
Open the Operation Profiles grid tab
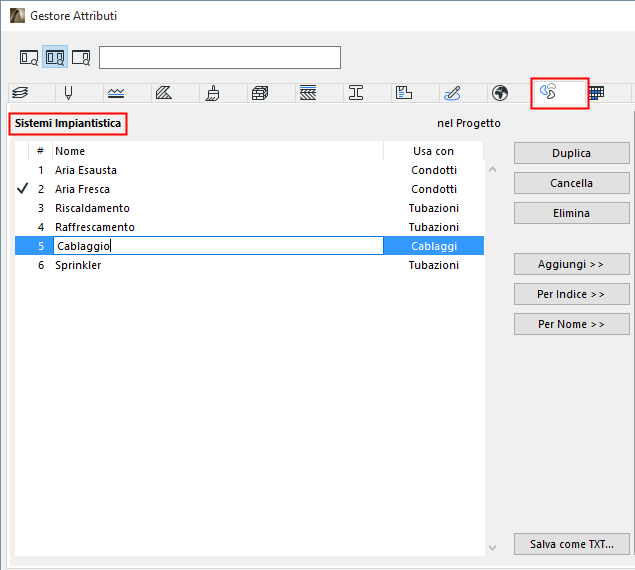point(597,93)
